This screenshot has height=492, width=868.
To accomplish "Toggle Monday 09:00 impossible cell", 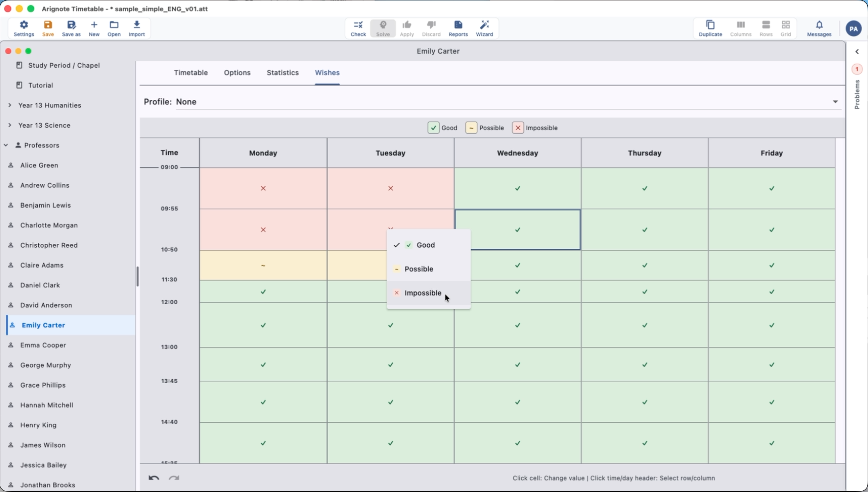I will (263, 188).
